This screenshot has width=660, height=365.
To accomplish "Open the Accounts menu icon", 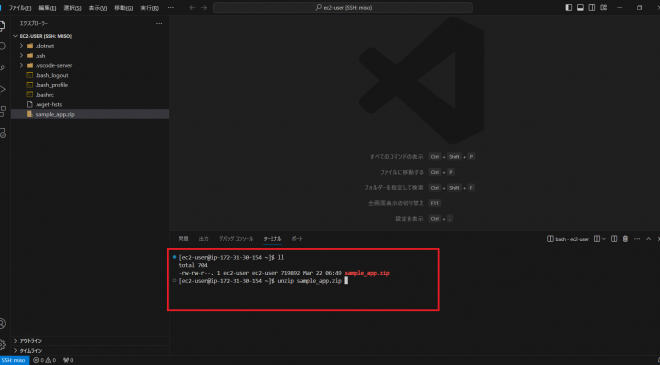I will click(x=3, y=323).
